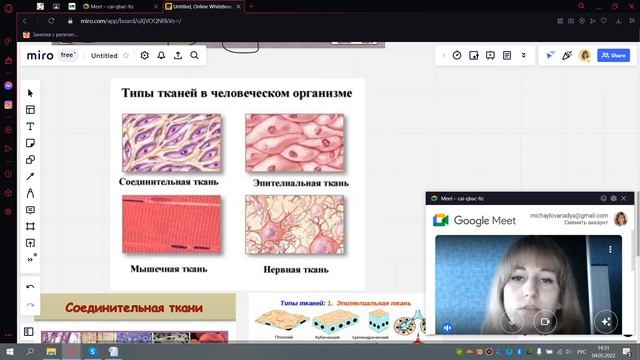Select the muscle tissue image

pos(172,224)
